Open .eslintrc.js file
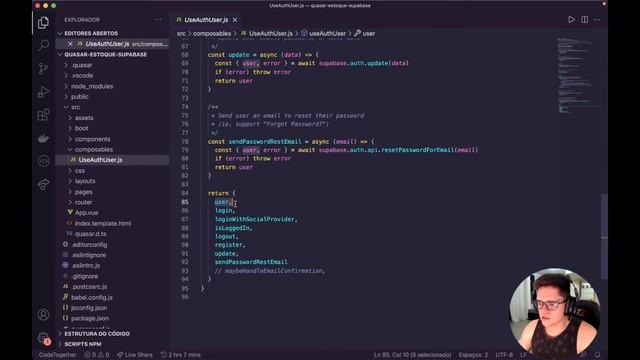This screenshot has width=640, height=360. [x=85, y=265]
